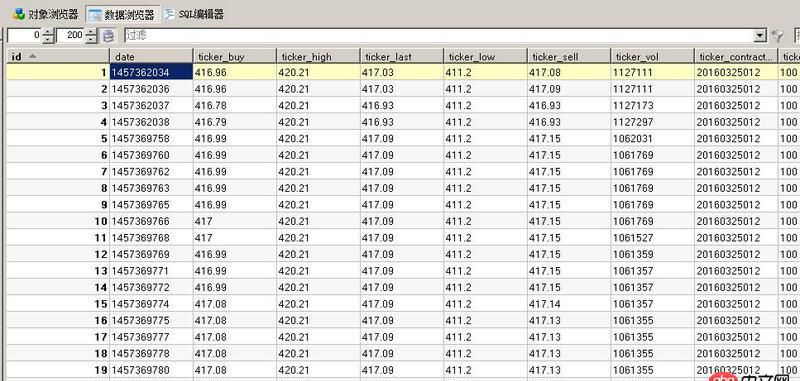Switch to the 对象浏览器 tab

pos(46,14)
